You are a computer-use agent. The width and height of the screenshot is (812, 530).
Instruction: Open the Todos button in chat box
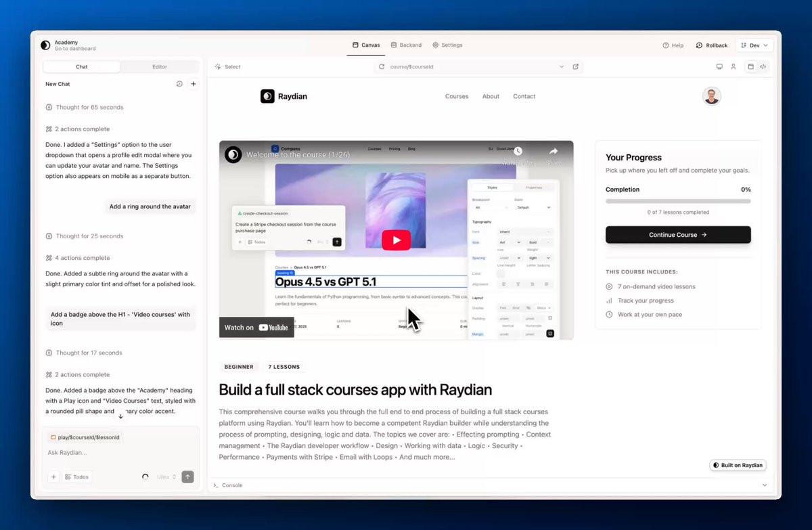(x=76, y=477)
